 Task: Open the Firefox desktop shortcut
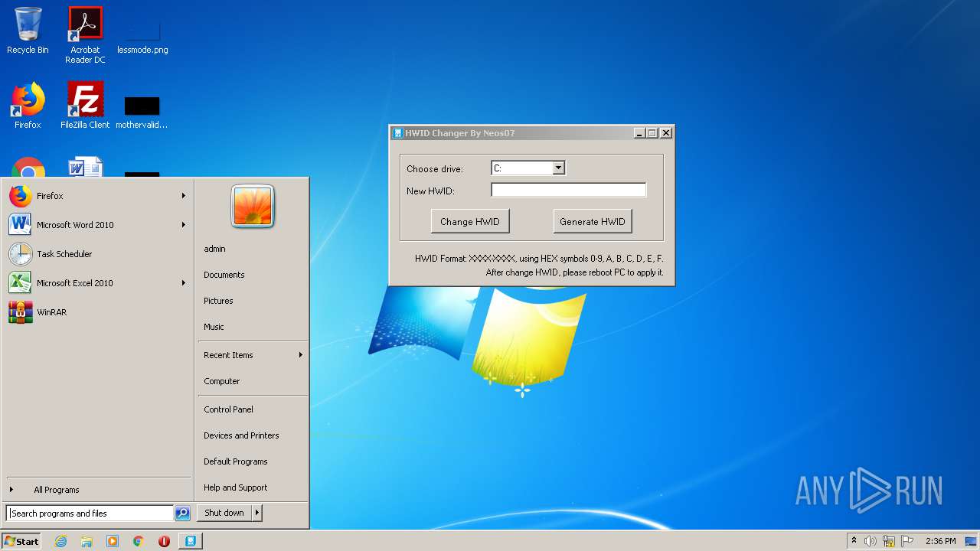[28, 106]
